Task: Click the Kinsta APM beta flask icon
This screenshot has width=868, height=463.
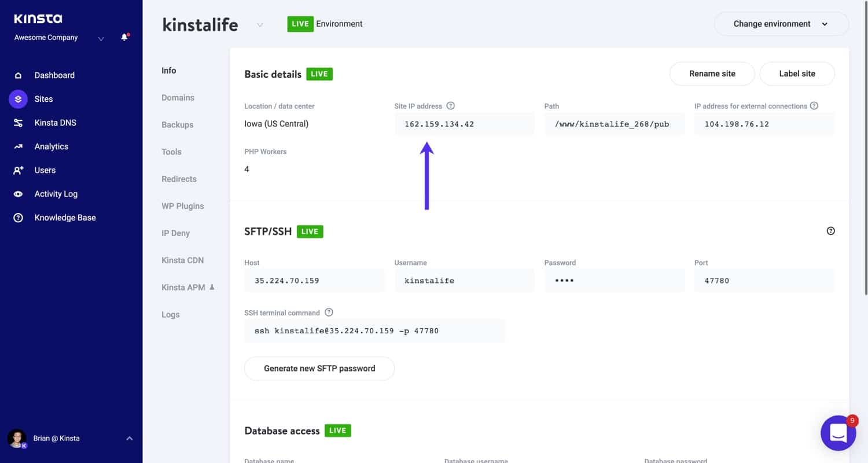Action: click(x=212, y=287)
